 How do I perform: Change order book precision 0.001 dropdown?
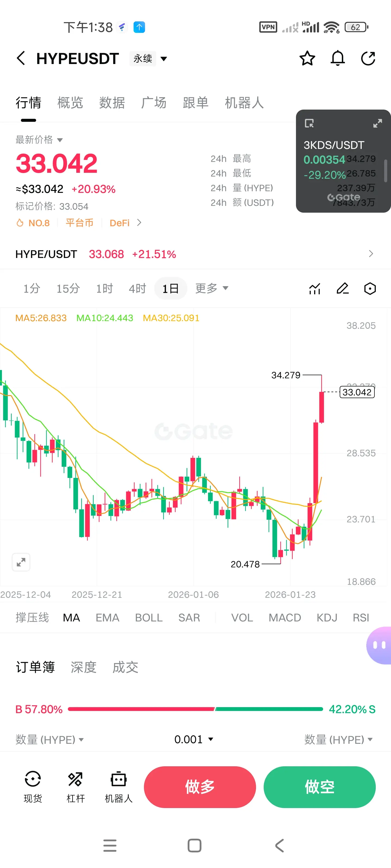[194, 739]
